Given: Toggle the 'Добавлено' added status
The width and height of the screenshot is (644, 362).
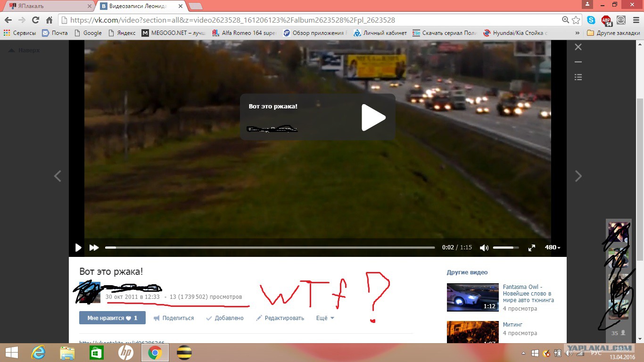Looking at the screenshot, I should point(225,318).
